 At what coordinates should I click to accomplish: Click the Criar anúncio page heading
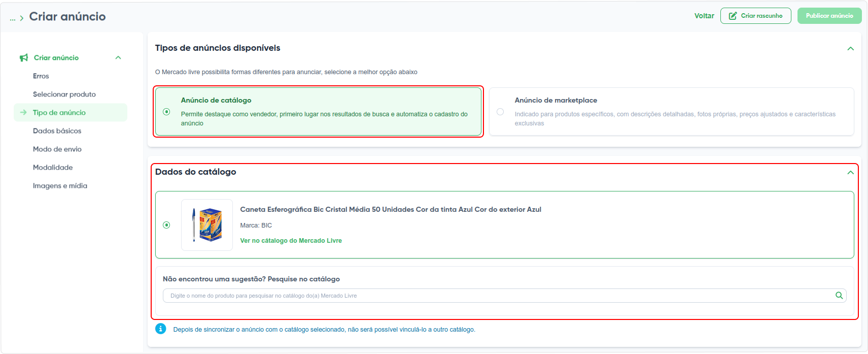(67, 17)
